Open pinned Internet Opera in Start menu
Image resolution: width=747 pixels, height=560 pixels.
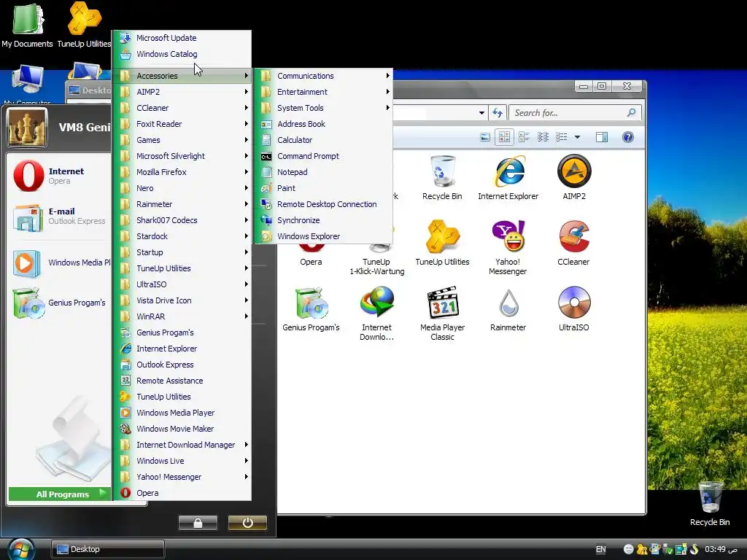point(60,176)
